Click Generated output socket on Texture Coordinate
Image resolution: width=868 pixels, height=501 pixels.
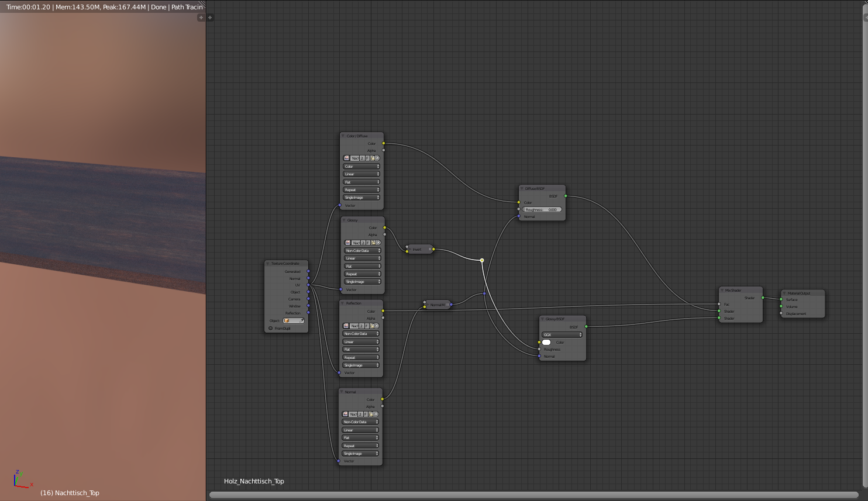(x=309, y=271)
